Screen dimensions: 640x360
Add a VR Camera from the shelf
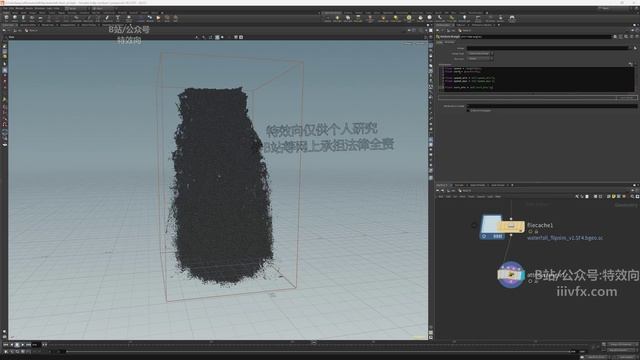[x=490, y=18]
